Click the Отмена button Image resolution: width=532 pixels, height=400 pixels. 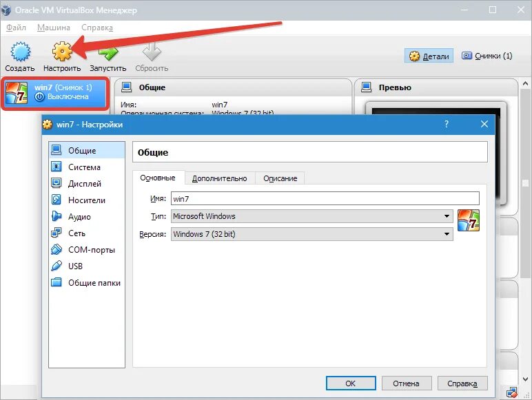click(407, 383)
